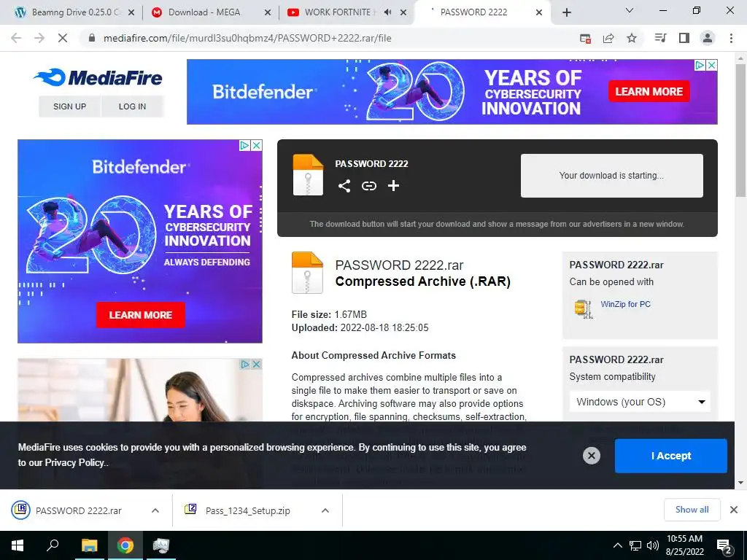Bookmark this page with the star icon
The height and width of the screenshot is (560, 747).
632,38
